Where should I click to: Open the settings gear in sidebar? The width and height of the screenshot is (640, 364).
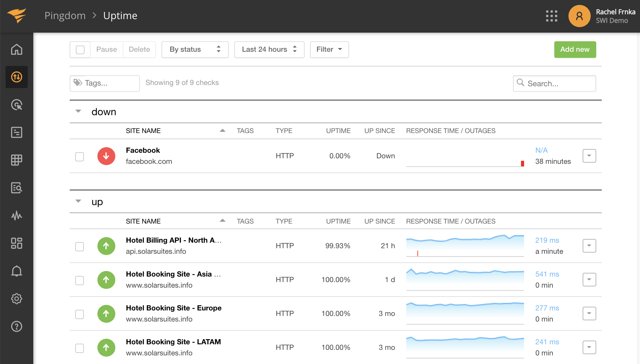17,298
